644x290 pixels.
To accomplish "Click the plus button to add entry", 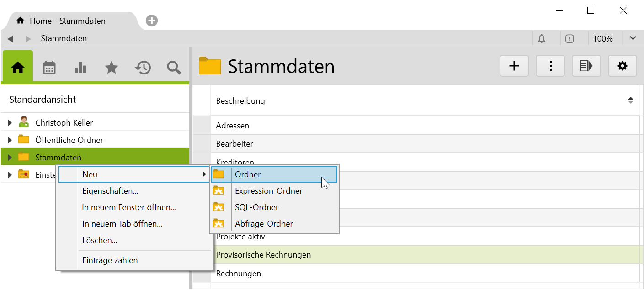I will pos(514,66).
